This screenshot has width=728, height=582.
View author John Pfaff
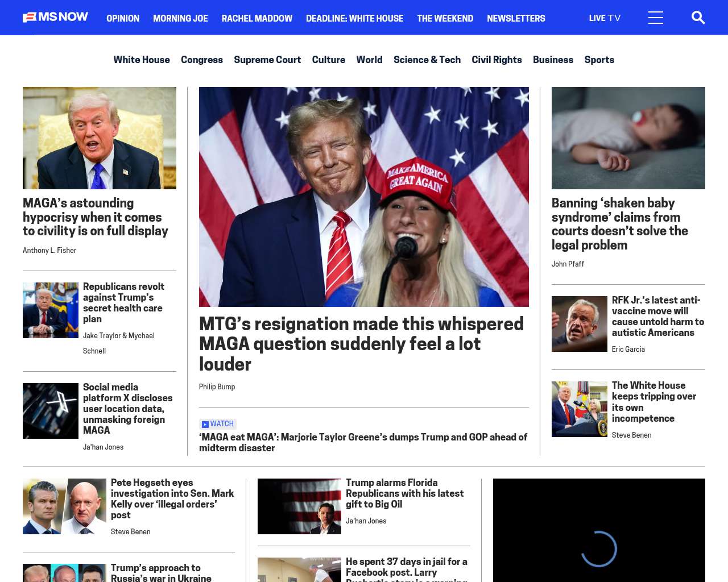(568, 264)
